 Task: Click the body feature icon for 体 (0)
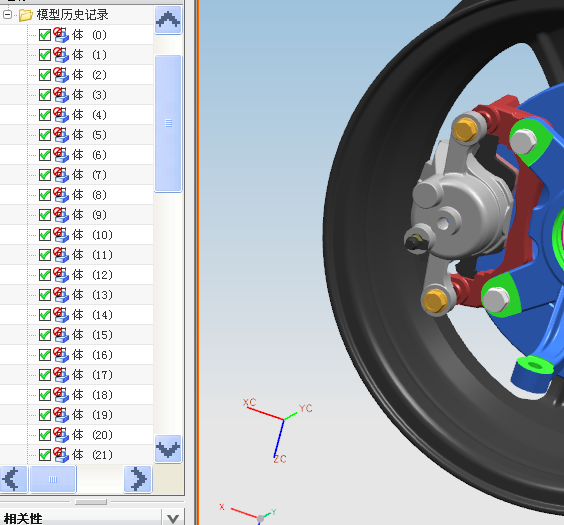pyautogui.click(x=61, y=35)
